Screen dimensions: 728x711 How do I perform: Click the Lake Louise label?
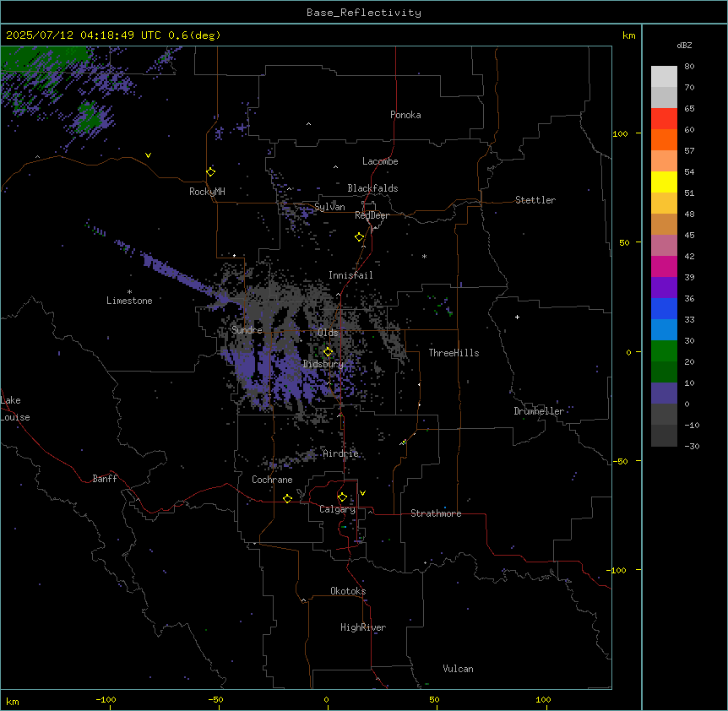pos(15,409)
